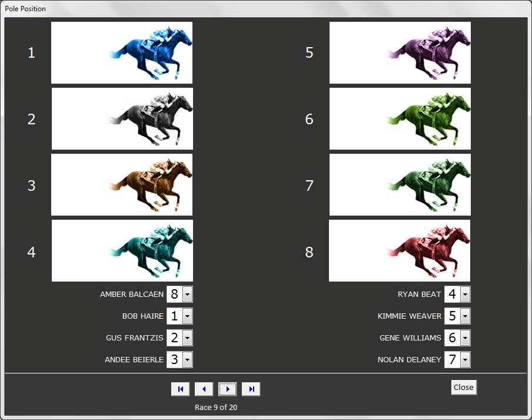Go to the first race
Image resolution: width=532 pixels, height=420 pixels.
click(x=180, y=389)
